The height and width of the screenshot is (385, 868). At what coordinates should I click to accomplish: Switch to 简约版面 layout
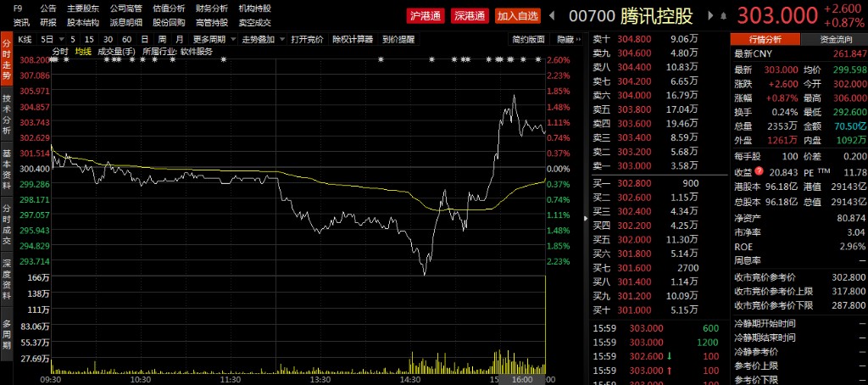pos(528,39)
